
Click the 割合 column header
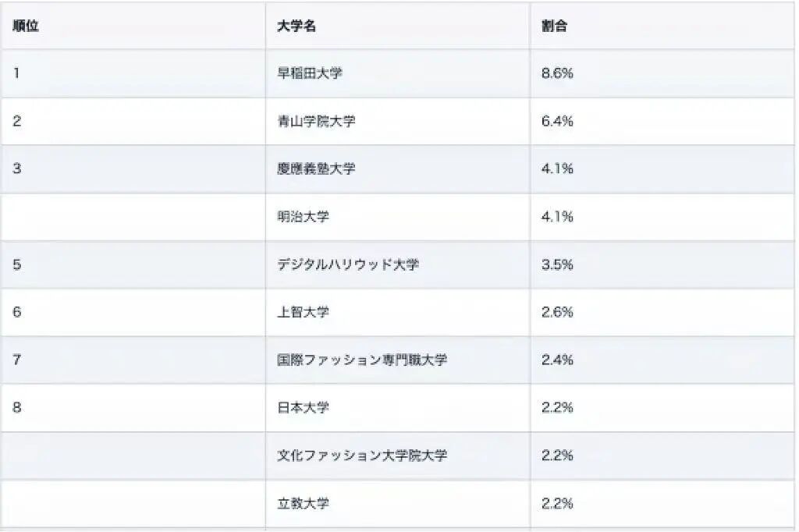coord(554,26)
